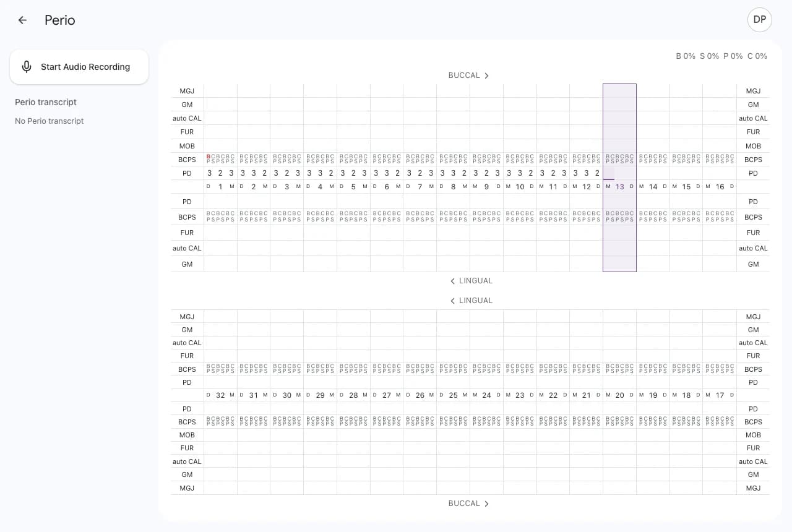Select tooth number 31
792x532 pixels.
[x=254, y=395]
